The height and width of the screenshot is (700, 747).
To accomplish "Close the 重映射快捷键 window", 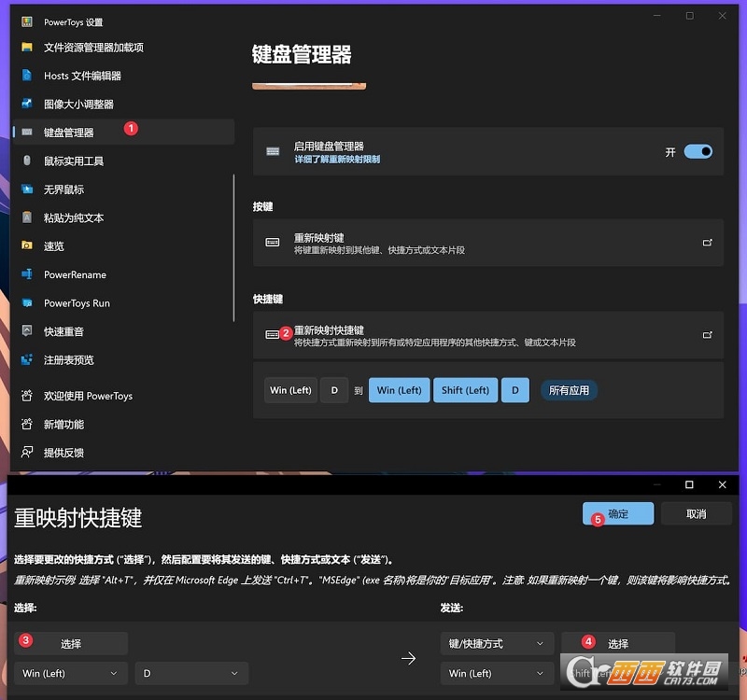I will point(722,484).
